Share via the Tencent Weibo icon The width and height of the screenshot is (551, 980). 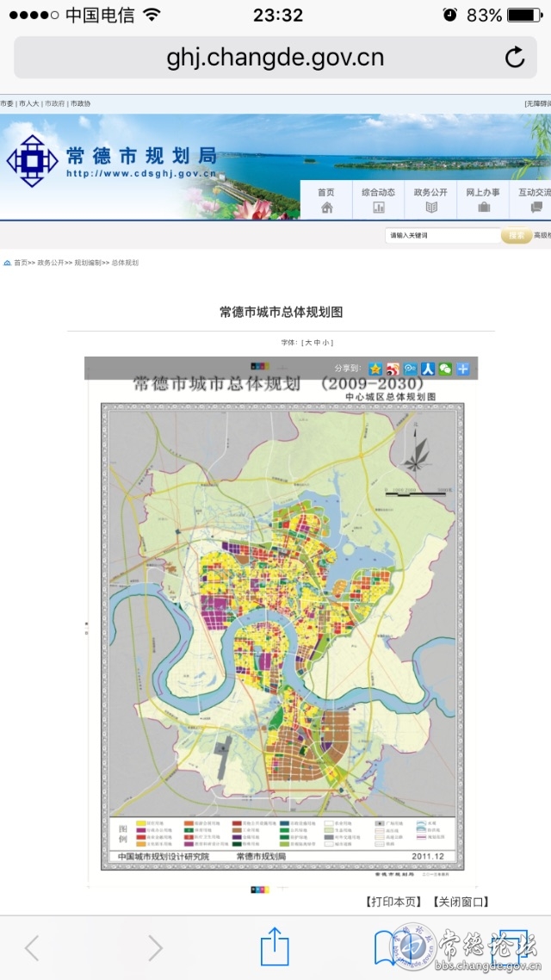pyautogui.click(x=411, y=369)
